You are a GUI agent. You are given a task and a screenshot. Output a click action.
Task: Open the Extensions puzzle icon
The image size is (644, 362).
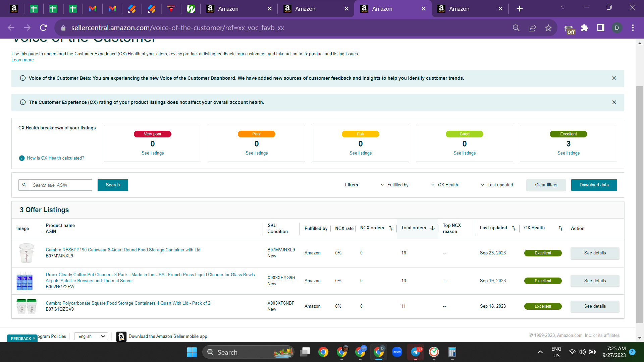(x=585, y=28)
